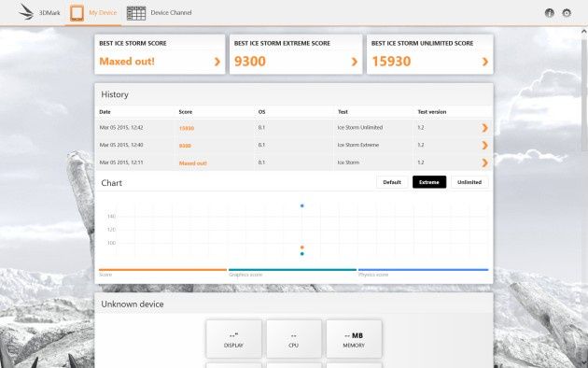Click the Unknown device heading
588x368 pixels.
(x=133, y=304)
